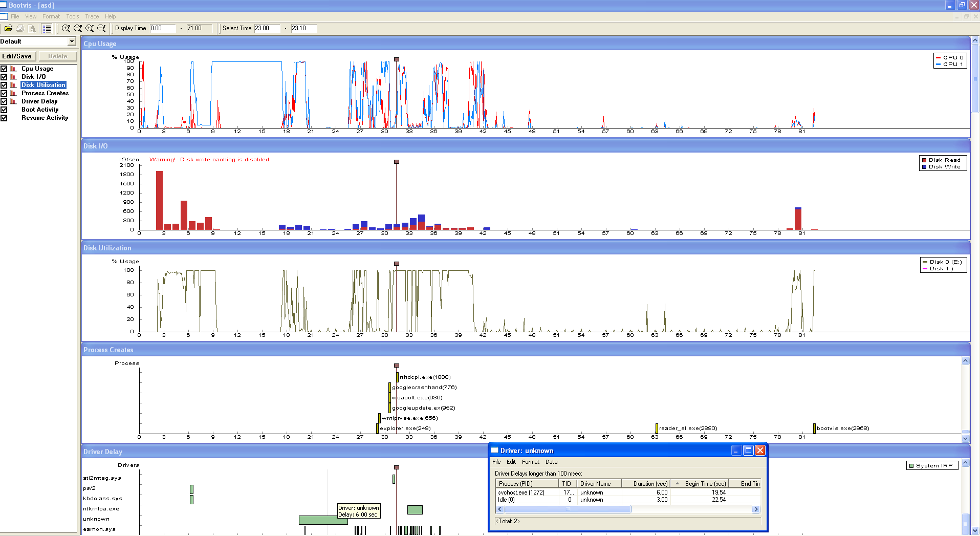
Task: Click the printer icon in the toolbar
Action: (20, 29)
